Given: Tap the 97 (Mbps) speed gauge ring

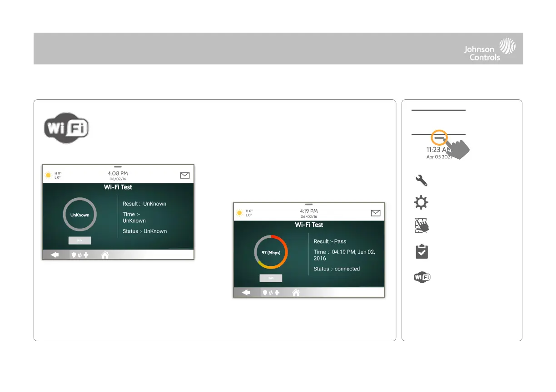Looking at the screenshot, I should pyautogui.click(x=271, y=252).
